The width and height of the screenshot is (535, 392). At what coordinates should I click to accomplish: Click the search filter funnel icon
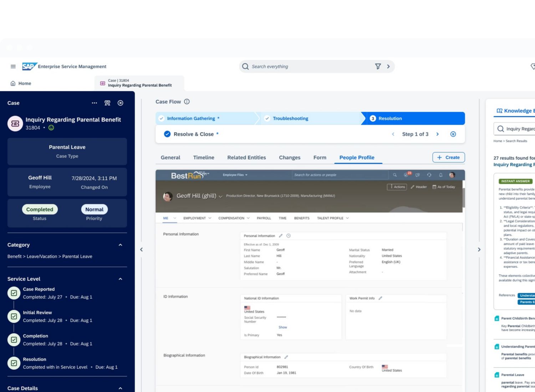pos(378,66)
